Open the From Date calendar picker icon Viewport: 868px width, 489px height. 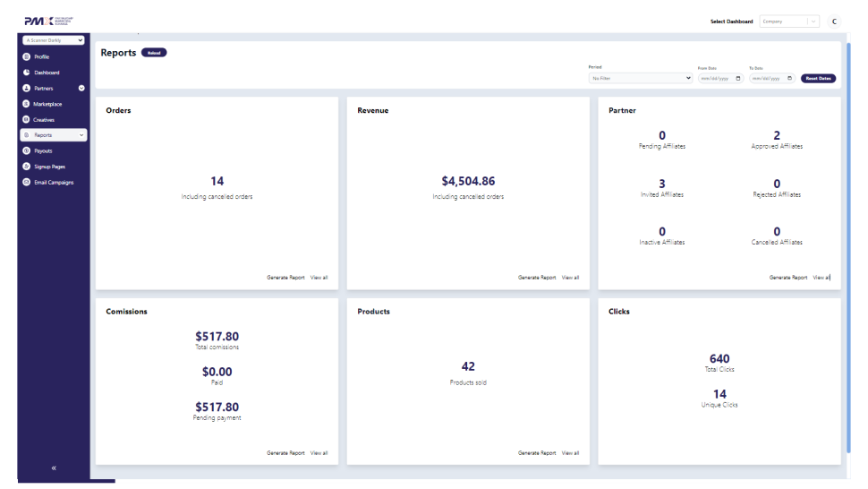point(738,78)
